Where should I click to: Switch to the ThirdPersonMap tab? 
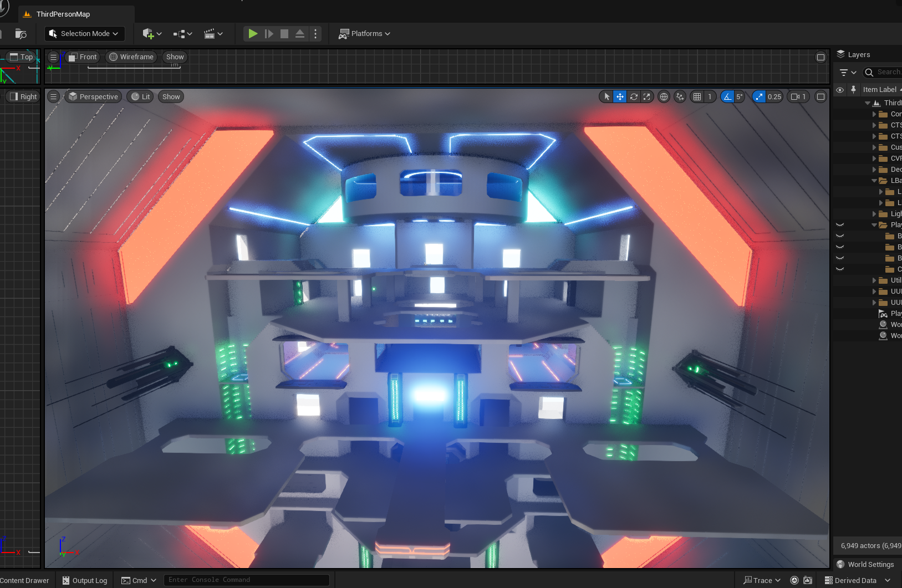(x=63, y=14)
